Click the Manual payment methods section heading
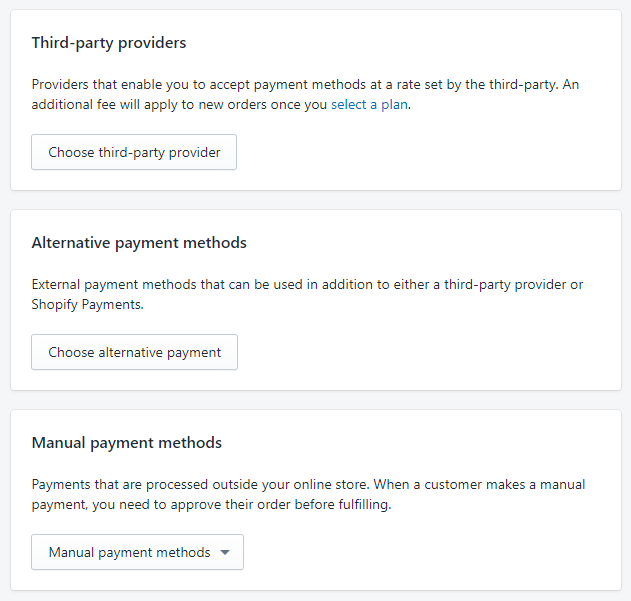Screen dimensions: 631x601 click(x=127, y=443)
